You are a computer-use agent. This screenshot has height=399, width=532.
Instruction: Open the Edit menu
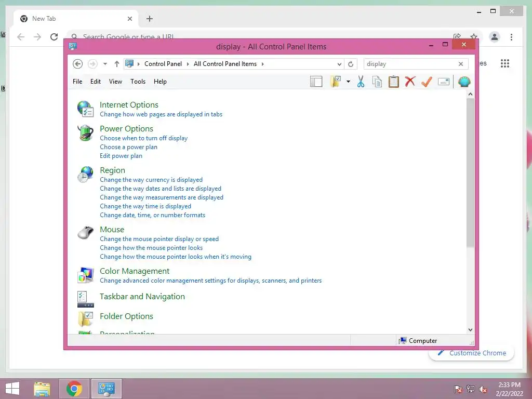(x=96, y=82)
